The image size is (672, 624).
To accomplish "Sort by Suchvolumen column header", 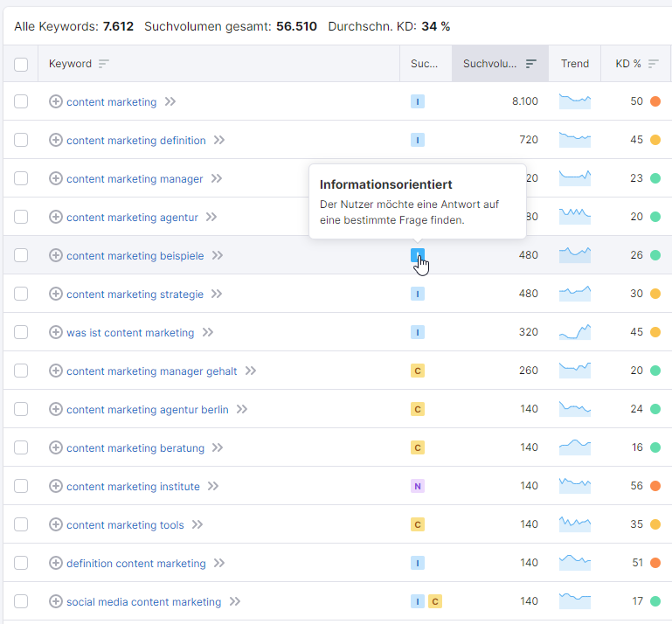I will coord(500,64).
